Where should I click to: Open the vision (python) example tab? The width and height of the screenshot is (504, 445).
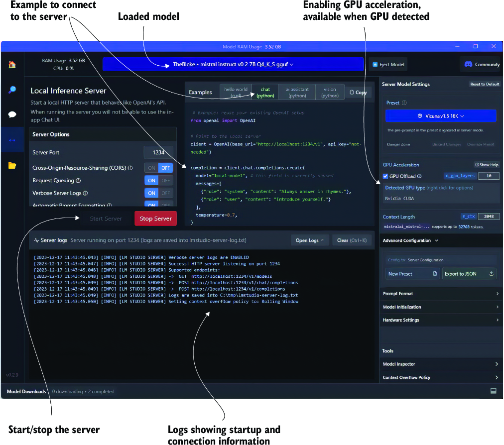330,92
